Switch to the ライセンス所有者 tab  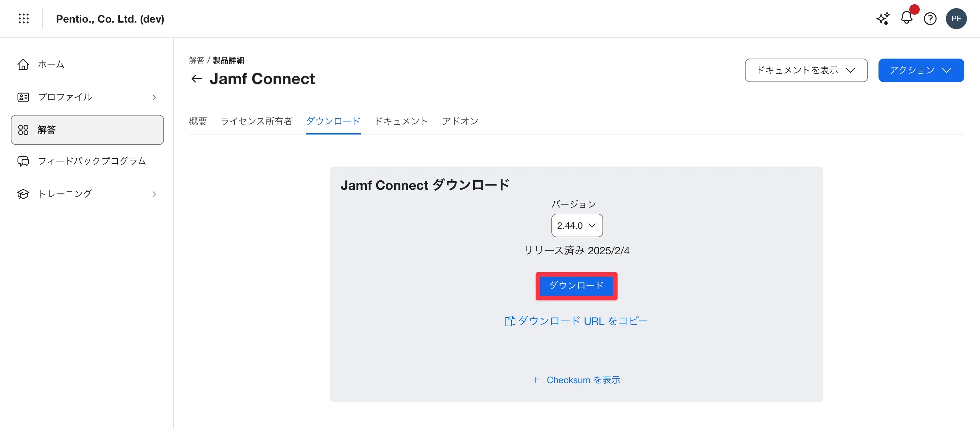pyautogui.click(x=256, y=121)
